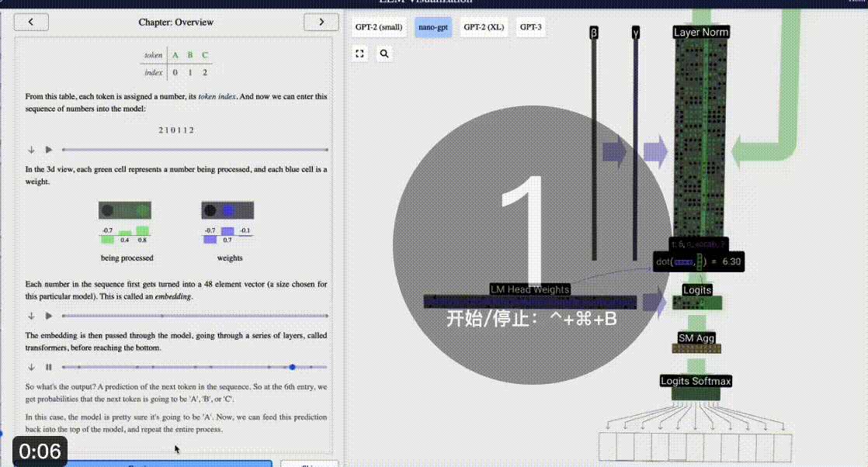Switch to the GPT-3 model
The height and width of the screenshot is (467, 868).
coord(531,27)
